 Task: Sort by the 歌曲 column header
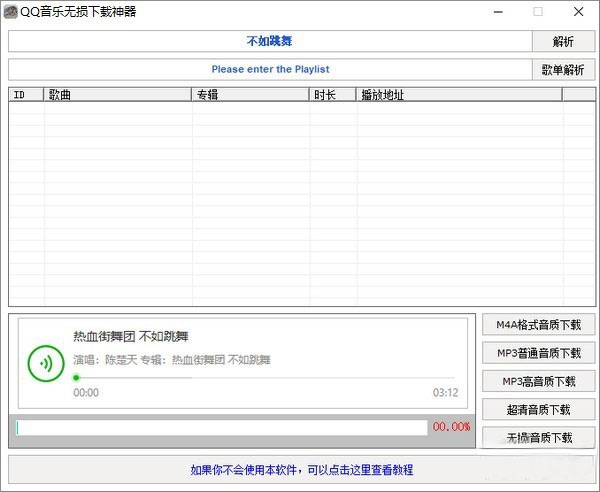click(117, 94)
